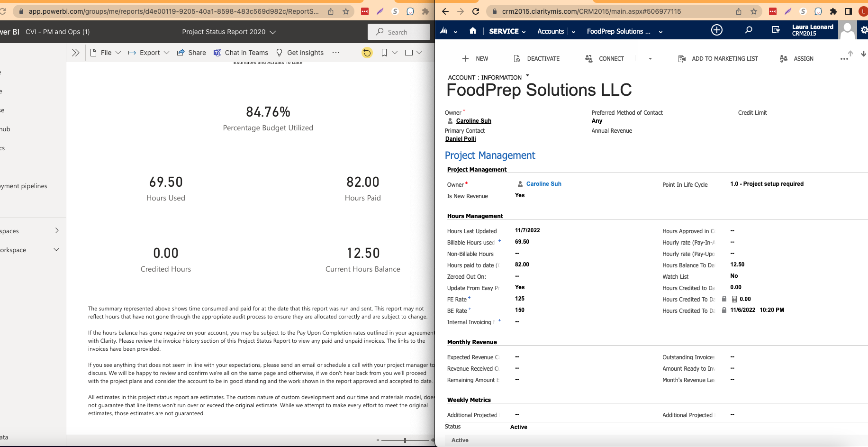Open Project Status Report 2020 dropdown
The width and height of the screenshot is (868, 447).
[229, 32]
